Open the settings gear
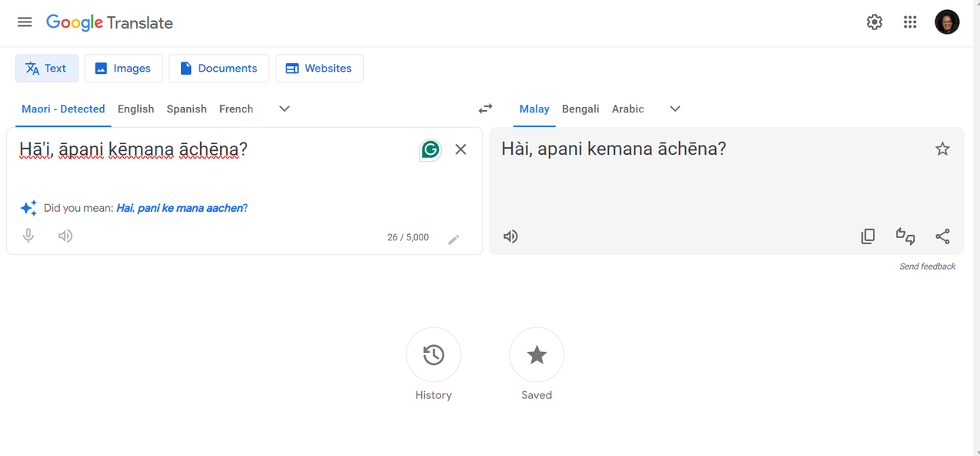Image resolution: width=980 pixels, height=456 pixels. point(875,22)
